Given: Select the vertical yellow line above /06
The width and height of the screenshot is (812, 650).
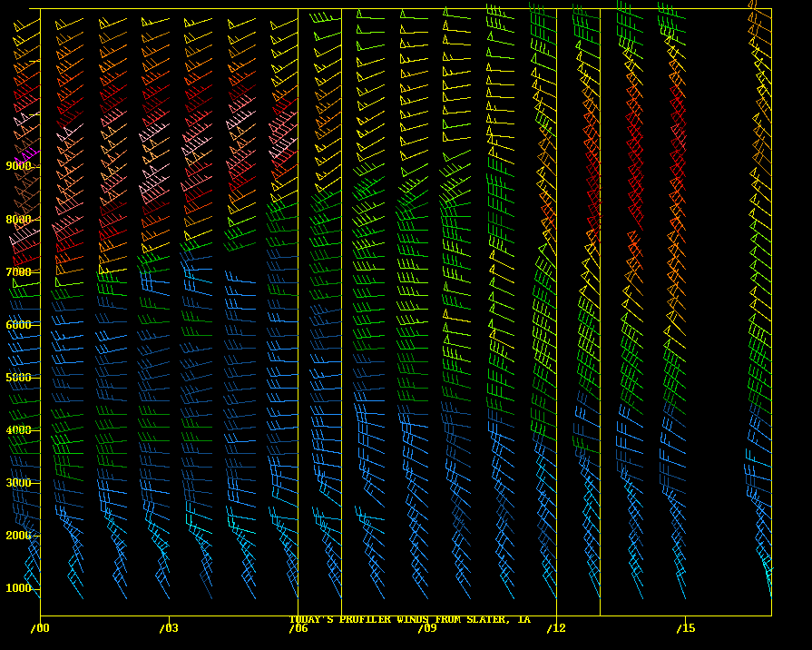Looking at the screenshot, I should point(298,309).
